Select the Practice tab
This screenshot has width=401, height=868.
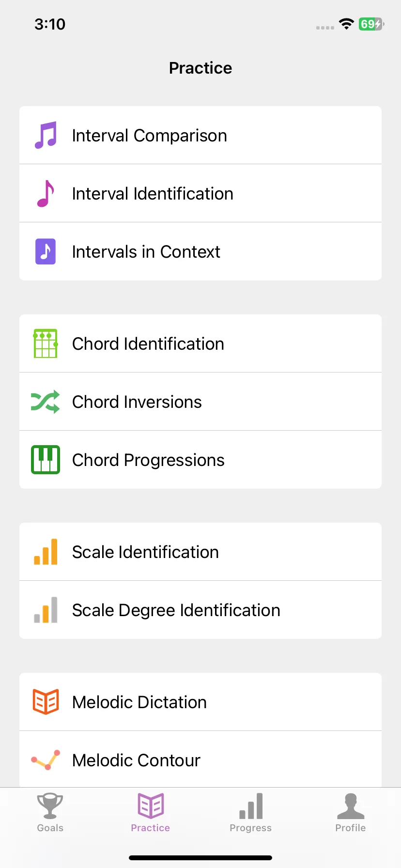click(151, 813)
